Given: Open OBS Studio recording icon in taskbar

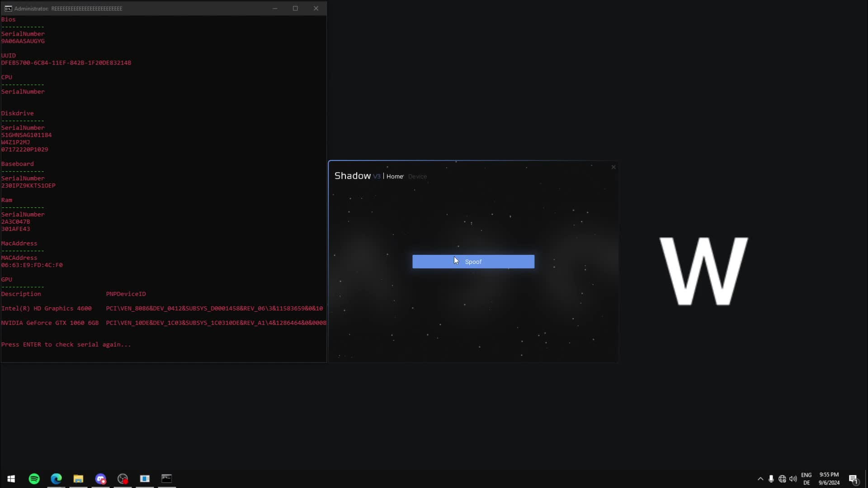Looking at the screenshot, I should [123, 479].
